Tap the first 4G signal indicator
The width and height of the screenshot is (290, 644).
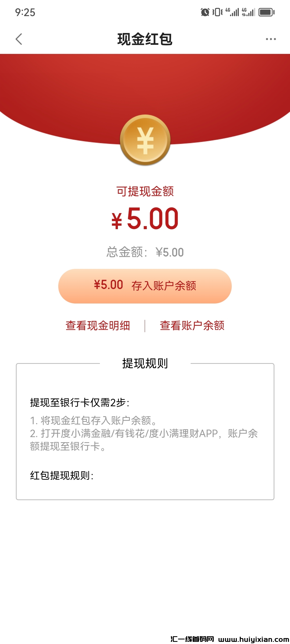click(232, 12)
